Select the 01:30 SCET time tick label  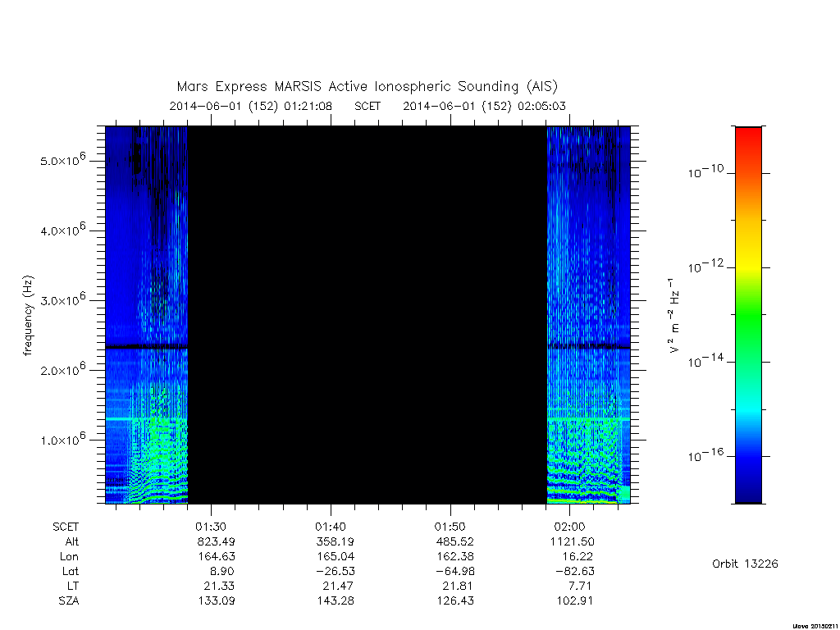pos(211,527)
